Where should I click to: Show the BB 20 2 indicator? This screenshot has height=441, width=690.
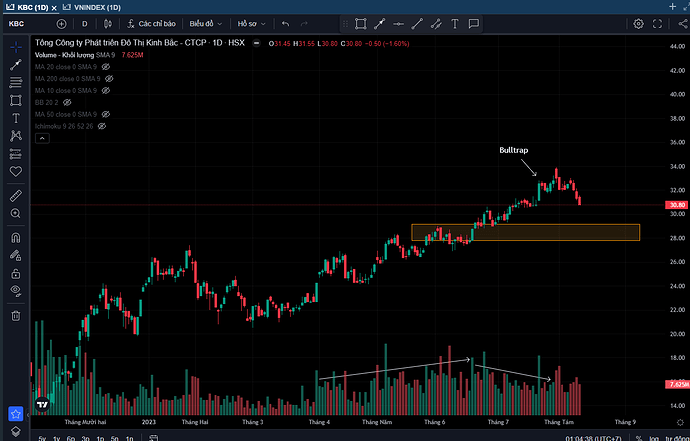(67, 103)
